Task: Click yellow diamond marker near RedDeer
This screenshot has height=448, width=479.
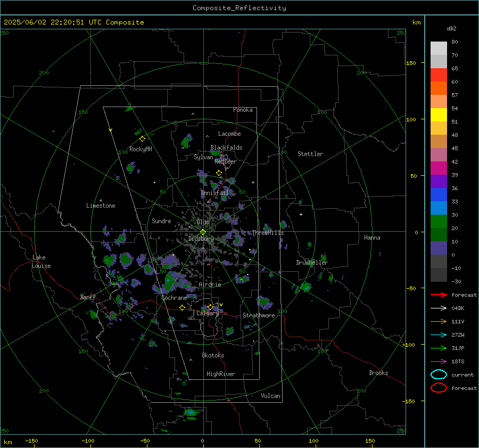Action: (219, 173)
